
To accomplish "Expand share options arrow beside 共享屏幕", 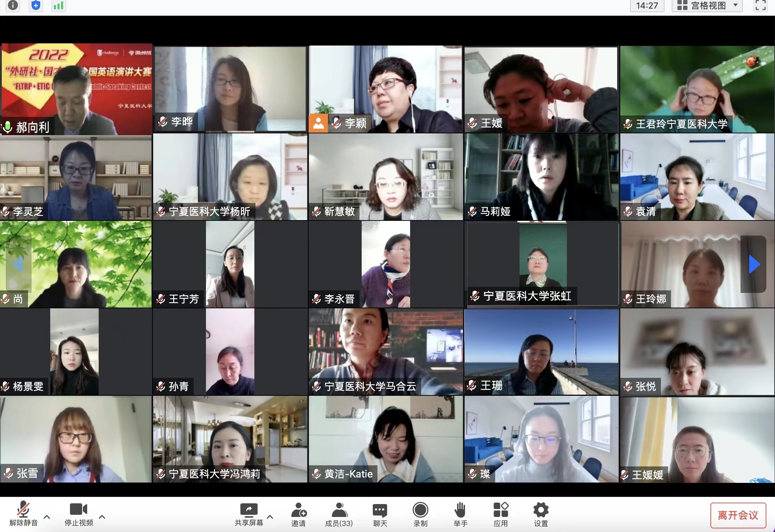I will (x=270, y=517).
